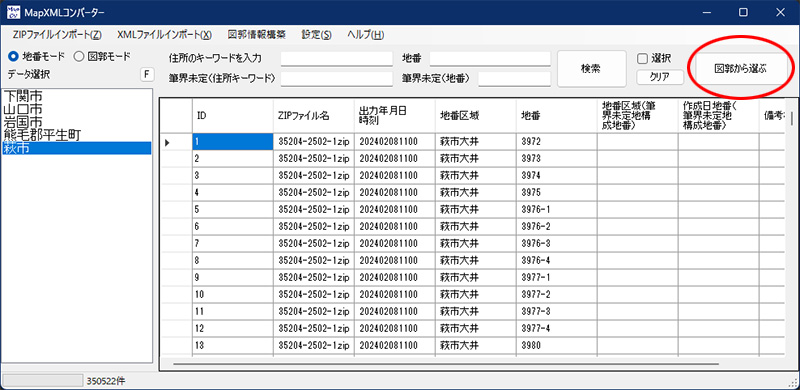Click the 350522件 record count in status bar
This screenshot has height=390, width=800.
(106, 381)
